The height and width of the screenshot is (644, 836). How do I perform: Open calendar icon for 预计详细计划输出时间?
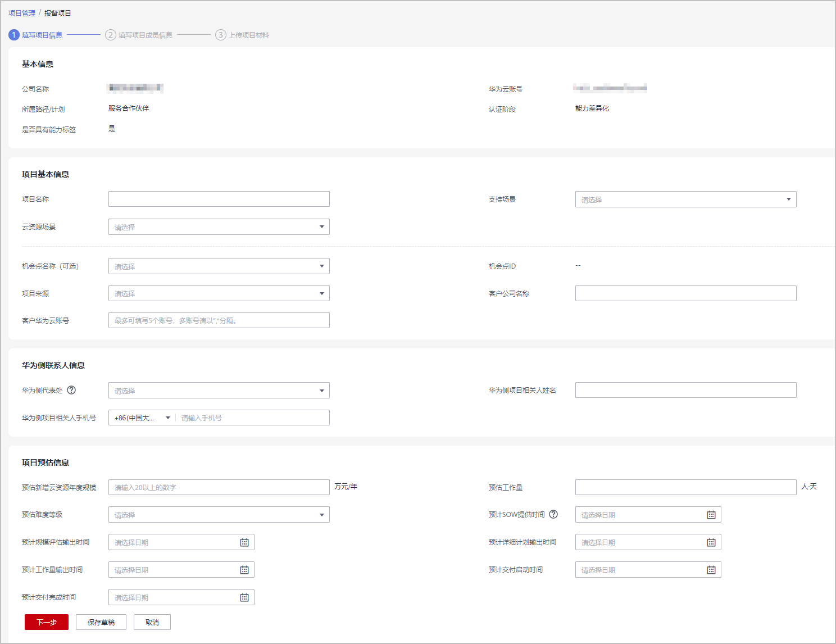pos(711,542)
